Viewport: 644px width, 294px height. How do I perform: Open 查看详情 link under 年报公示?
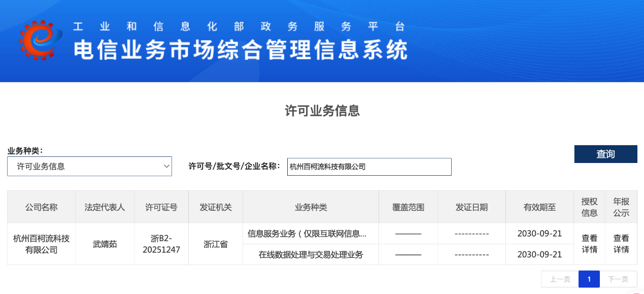tap(621, 244)
